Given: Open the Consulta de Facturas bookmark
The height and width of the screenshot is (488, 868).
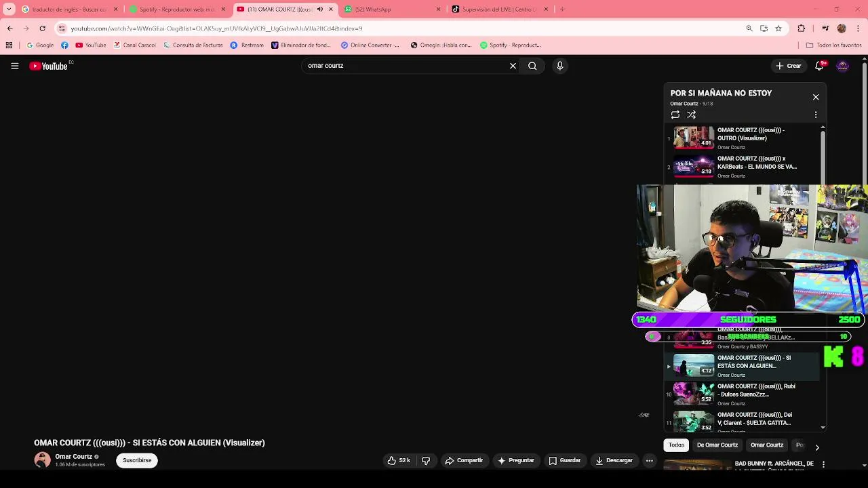Looking at the screenshot, I should tap(193, 45).
